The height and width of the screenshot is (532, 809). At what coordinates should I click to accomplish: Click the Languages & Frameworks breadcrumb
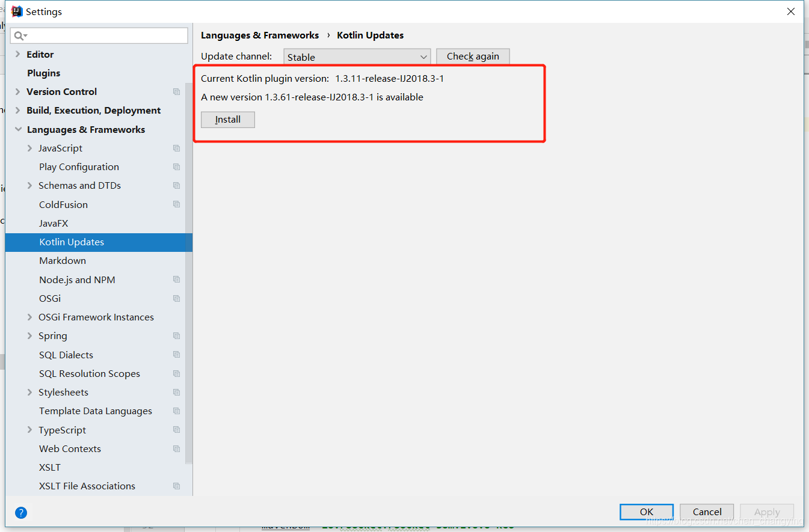[260, 35]
